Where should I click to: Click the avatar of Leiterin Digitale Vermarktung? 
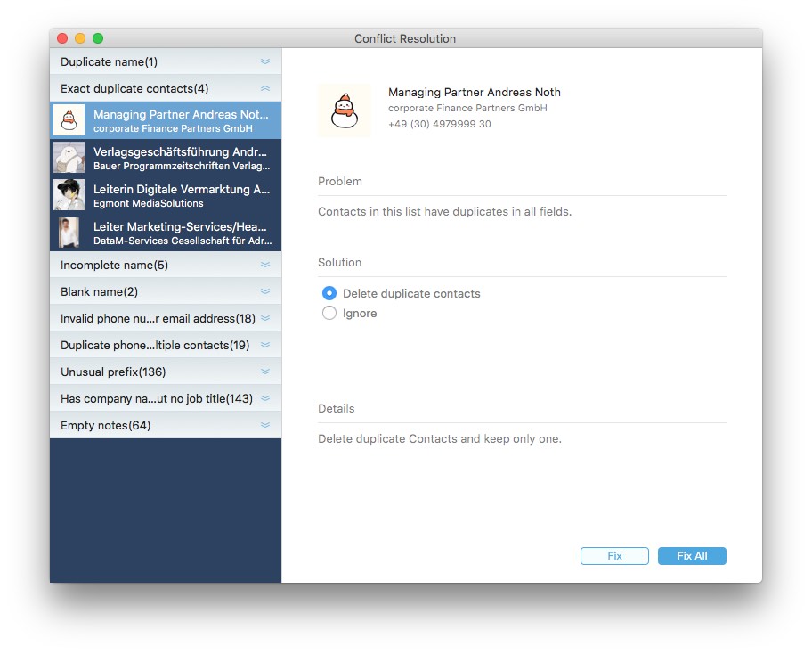tap(69, 194)
